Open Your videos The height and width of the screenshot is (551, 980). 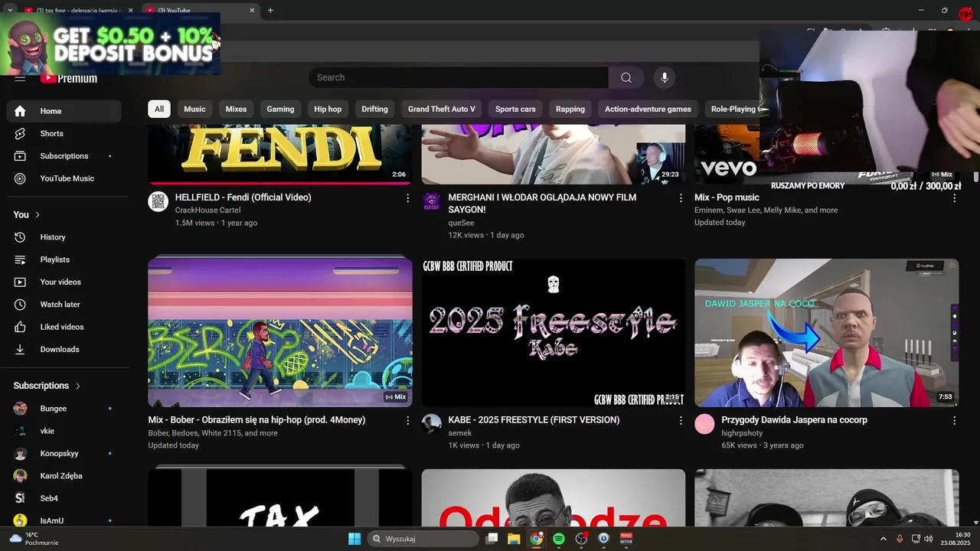pos(64,282)
